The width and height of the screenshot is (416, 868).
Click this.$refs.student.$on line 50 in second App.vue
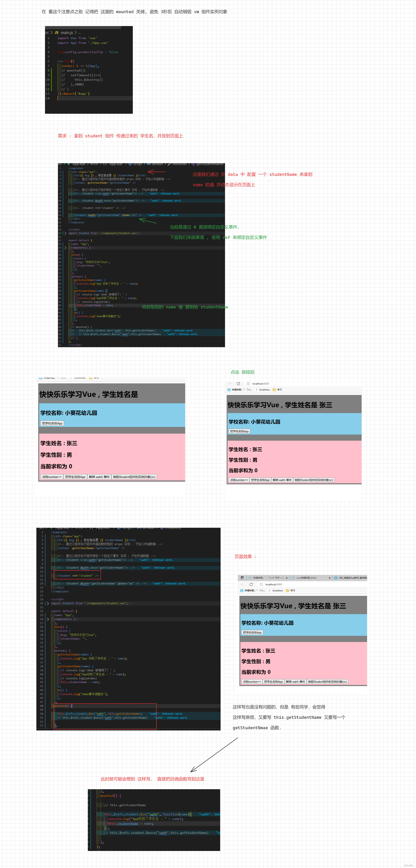point(100,714)
